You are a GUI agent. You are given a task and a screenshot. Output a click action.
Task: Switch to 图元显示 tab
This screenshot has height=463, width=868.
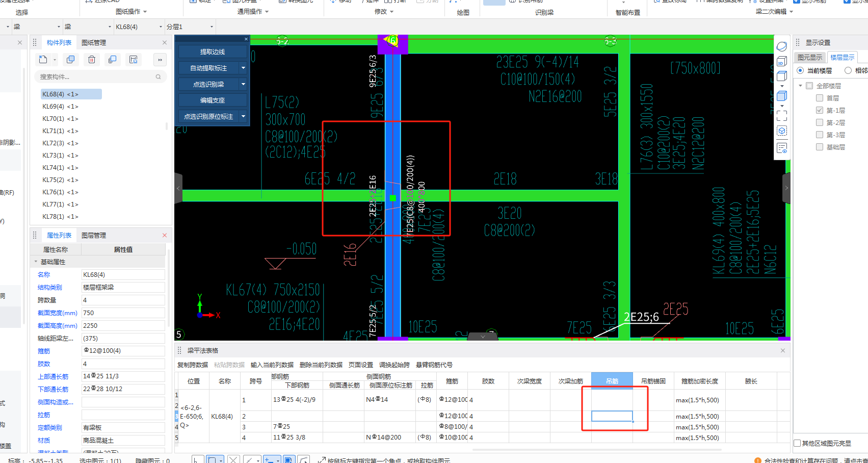pyautogui.click(x=810, y=57)
